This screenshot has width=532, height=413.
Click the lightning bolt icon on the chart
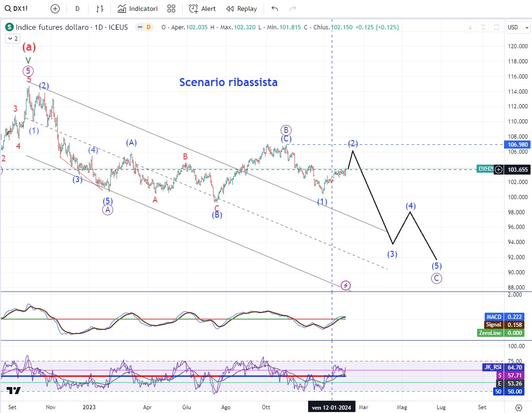coord(346,285)
